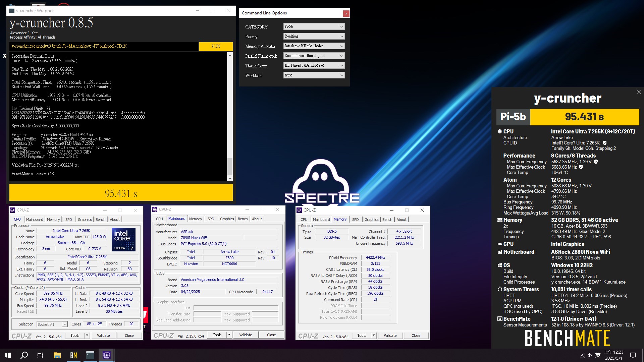The height and width of the screenshot is (362, 644).
Task: Click Tools button in CPU-Z Mainboard window
Action: (217, 335)
